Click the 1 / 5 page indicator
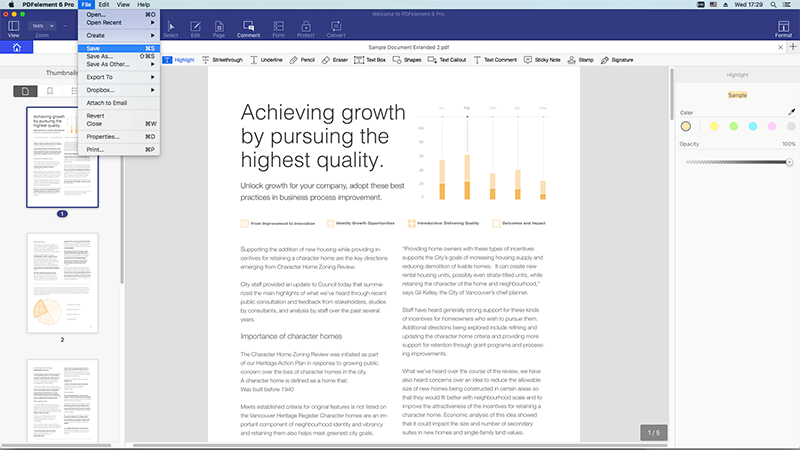 [654, 433]
